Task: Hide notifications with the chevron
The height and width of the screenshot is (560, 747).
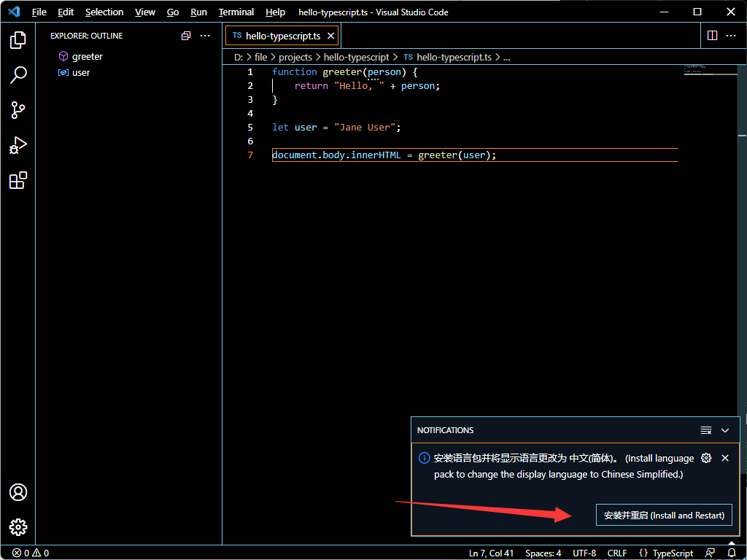Action: pos(725,430)
